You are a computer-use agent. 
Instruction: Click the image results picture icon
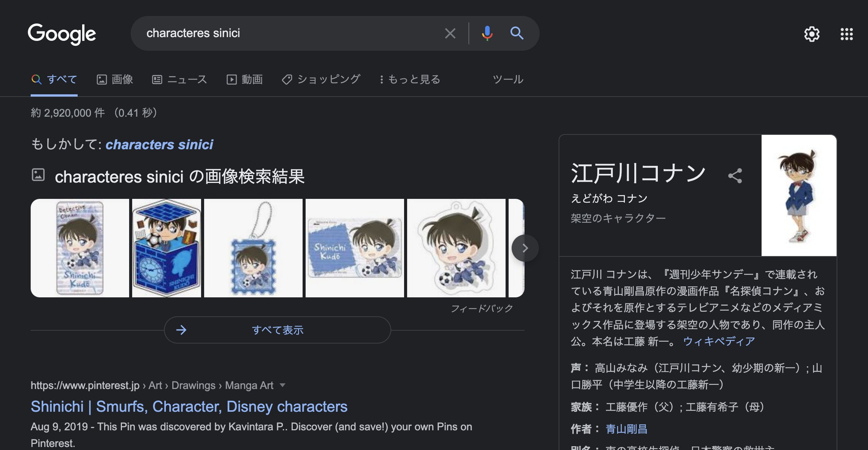coord(38,175)
